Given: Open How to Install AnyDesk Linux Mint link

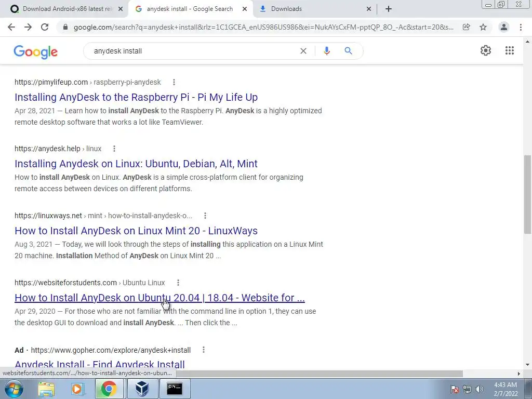Looking at the screenshot, I should (136, 231).
